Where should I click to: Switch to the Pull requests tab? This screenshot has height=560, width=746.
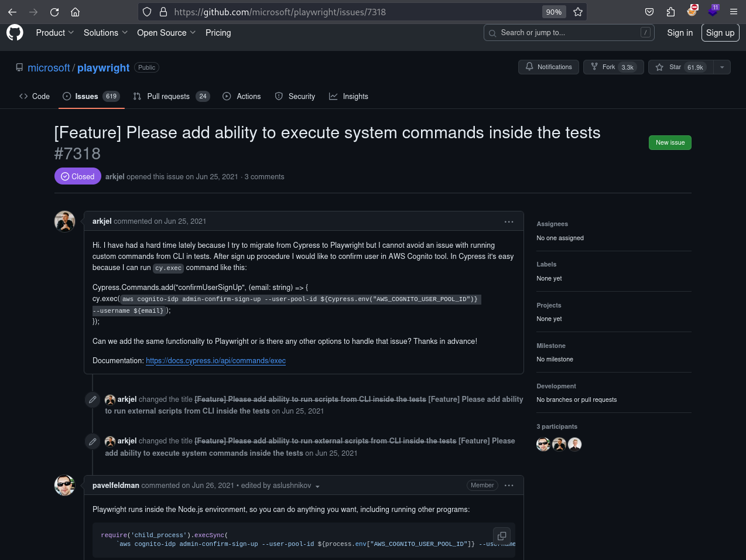[x=172, y=97]
